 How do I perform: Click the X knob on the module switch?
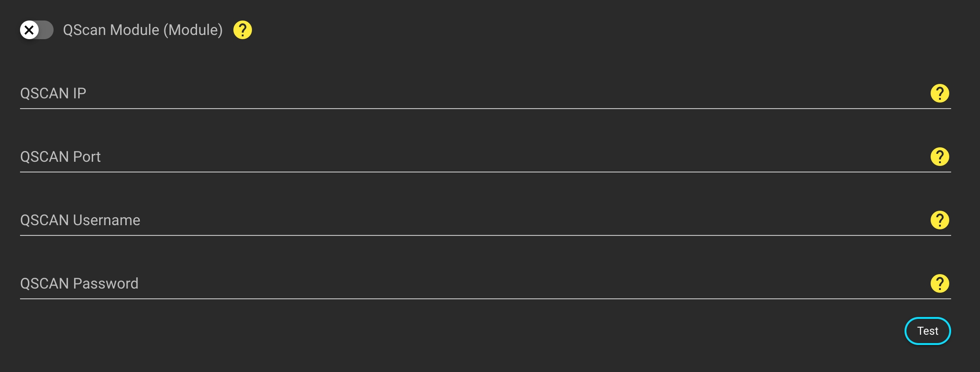29,30
